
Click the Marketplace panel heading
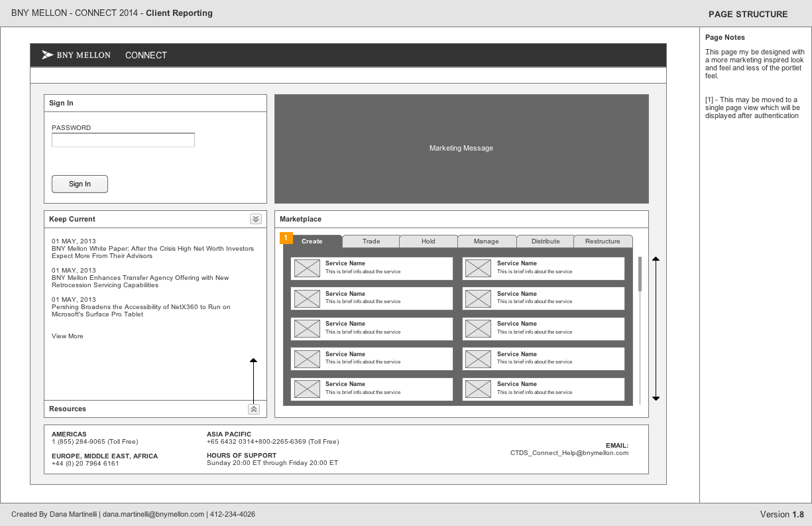click(x=300, y=219)
